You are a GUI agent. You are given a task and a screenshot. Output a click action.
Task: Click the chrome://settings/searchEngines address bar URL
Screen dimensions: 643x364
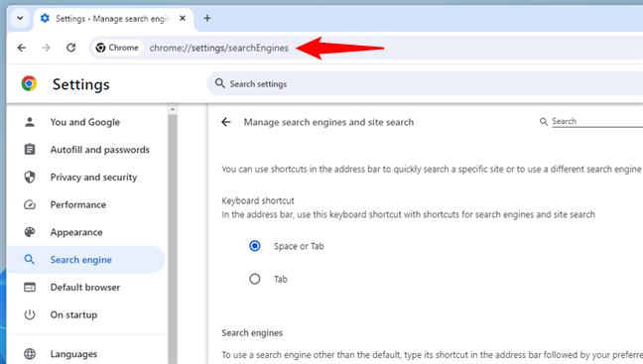219,48
